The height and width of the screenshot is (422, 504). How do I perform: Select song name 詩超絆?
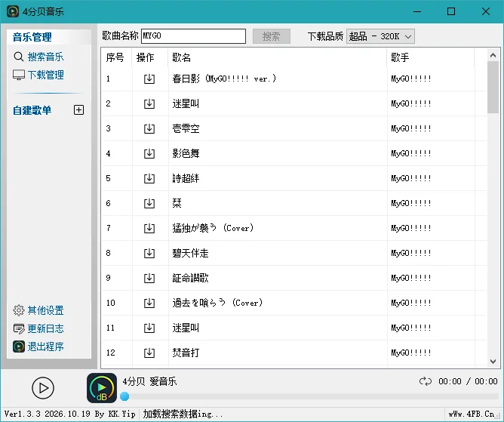click(186, 178)
